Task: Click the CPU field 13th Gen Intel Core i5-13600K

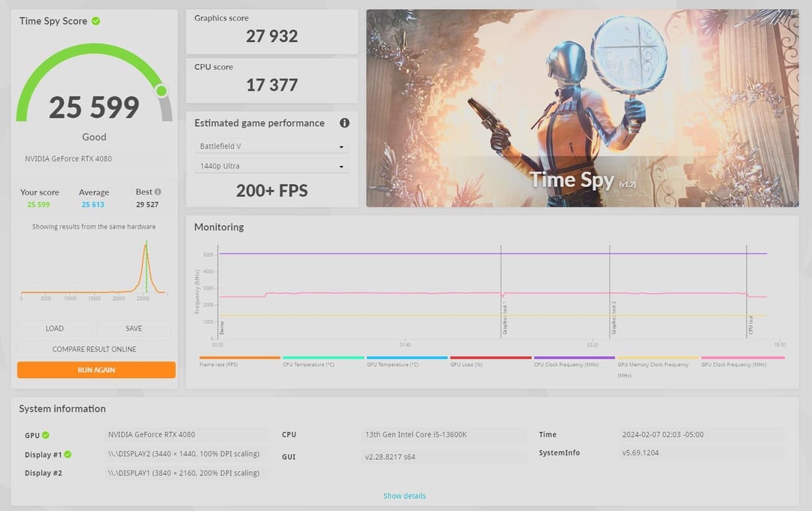Action: click(x=444, y=434)
